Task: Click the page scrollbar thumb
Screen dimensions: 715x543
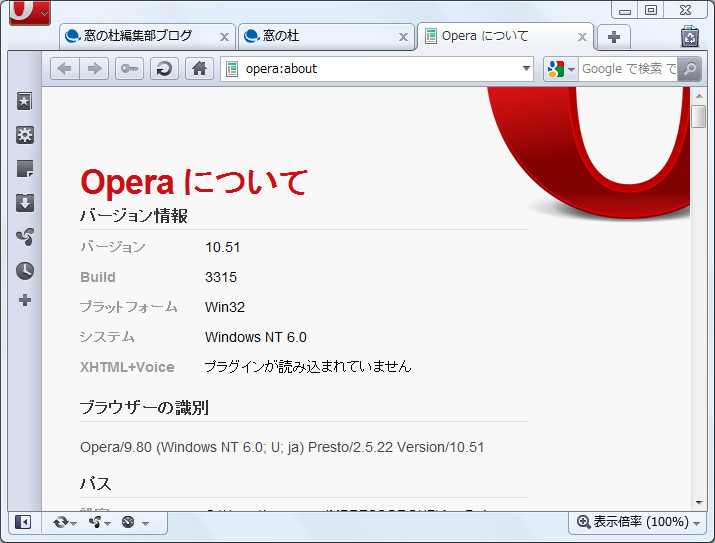Action: 698,116
